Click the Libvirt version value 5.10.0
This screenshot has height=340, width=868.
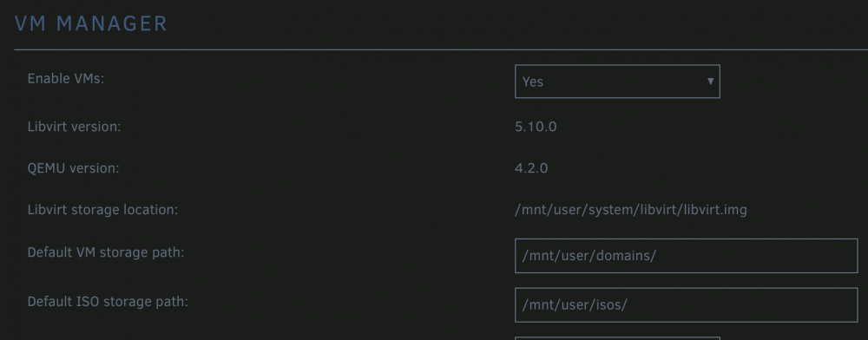click(x=536, y=127)
